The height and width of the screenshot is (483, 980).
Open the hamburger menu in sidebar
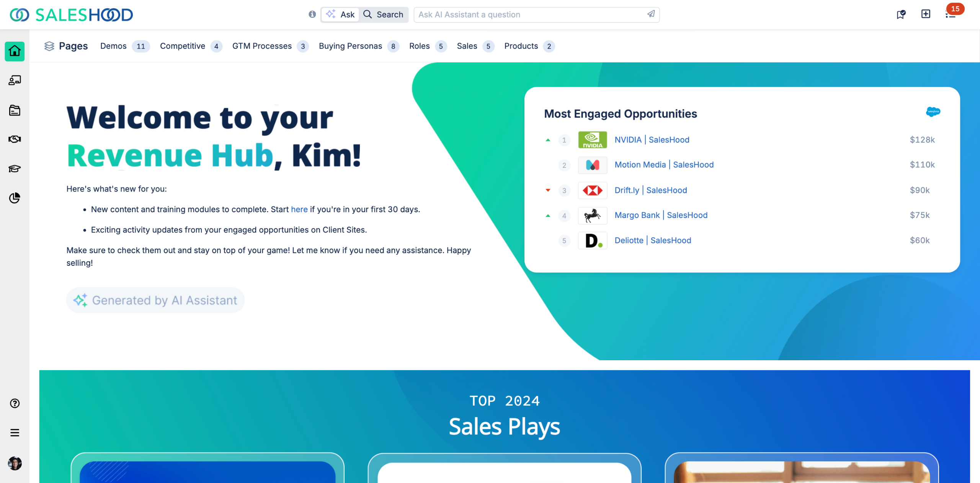(x=15, y=433)
